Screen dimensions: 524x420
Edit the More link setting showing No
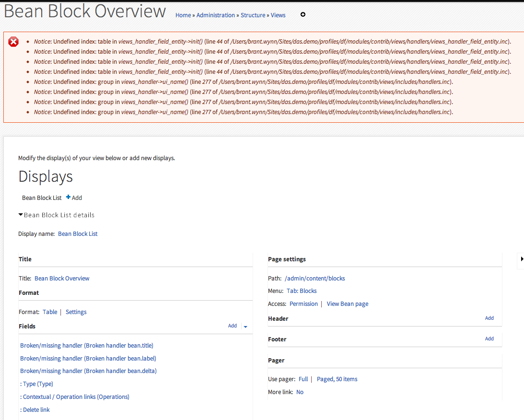pyautogui.click(x=300, y=392)
